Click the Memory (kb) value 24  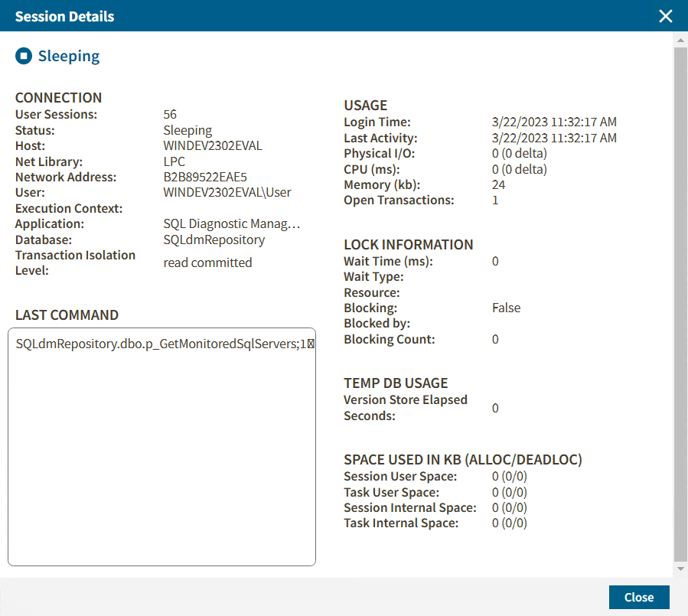[498, 184]
